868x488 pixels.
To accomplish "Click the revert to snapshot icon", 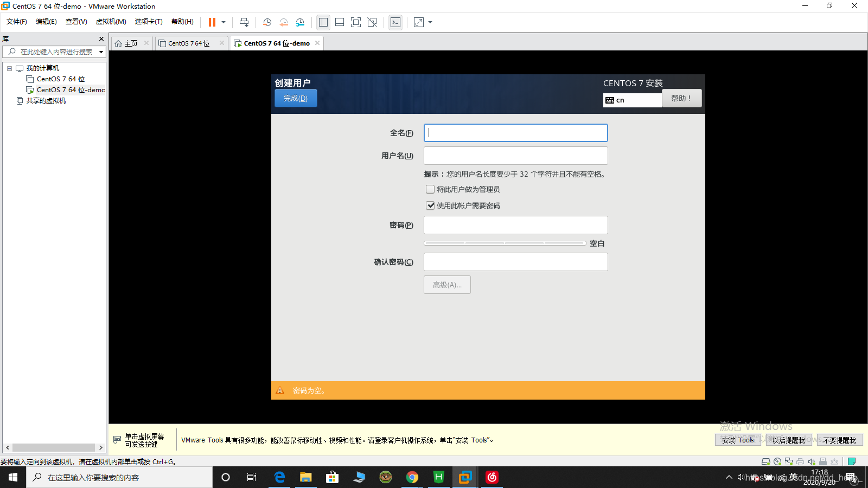I will pyautogui.click(x=284, y=22).
